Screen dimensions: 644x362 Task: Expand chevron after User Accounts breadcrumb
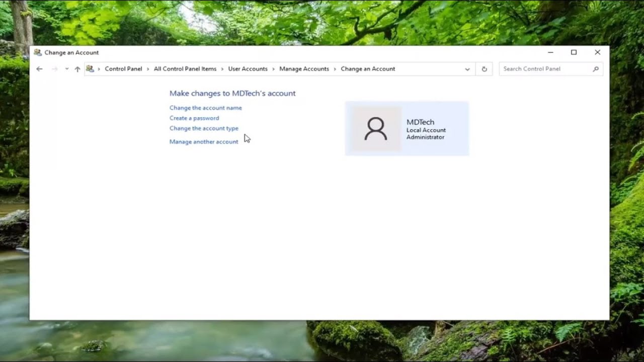click(x=274, y=69)
